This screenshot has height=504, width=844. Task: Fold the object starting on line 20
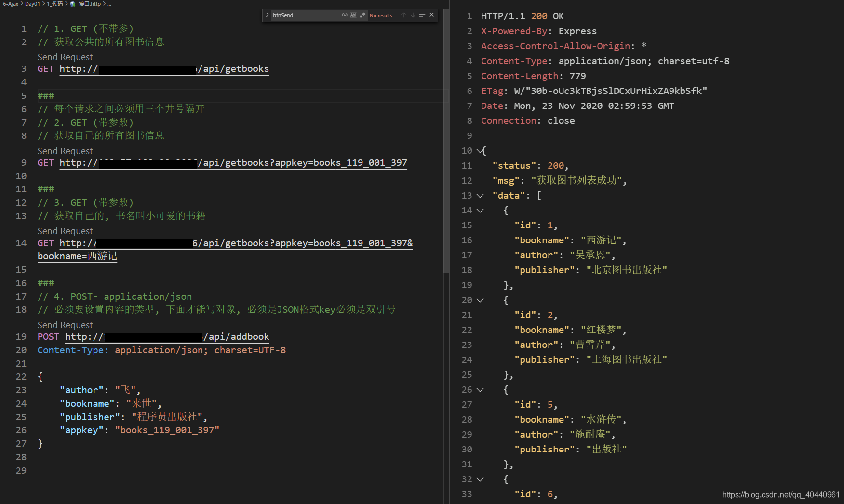(480, 300)
